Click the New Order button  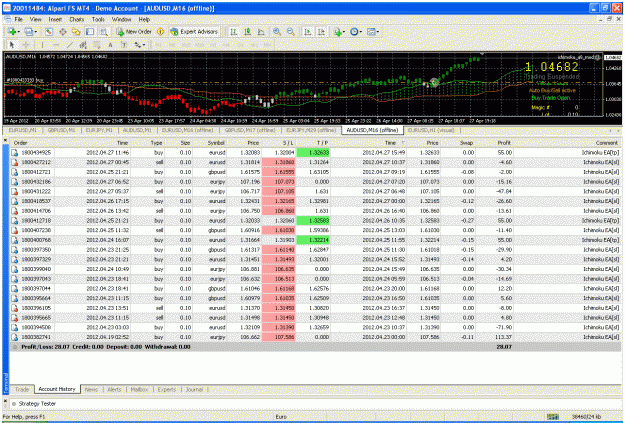tap(134, 31)
